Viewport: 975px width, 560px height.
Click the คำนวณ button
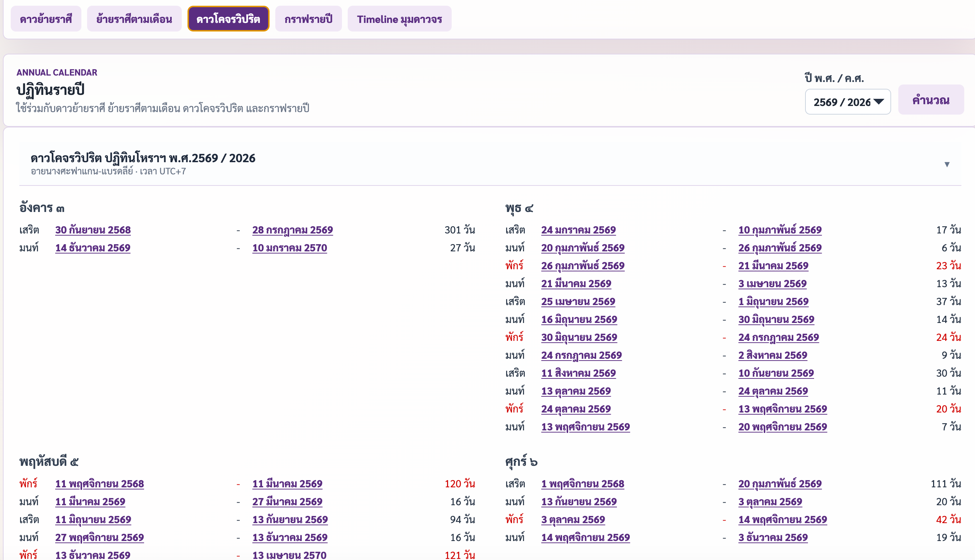pyautogui.click(x=931, y=100)
